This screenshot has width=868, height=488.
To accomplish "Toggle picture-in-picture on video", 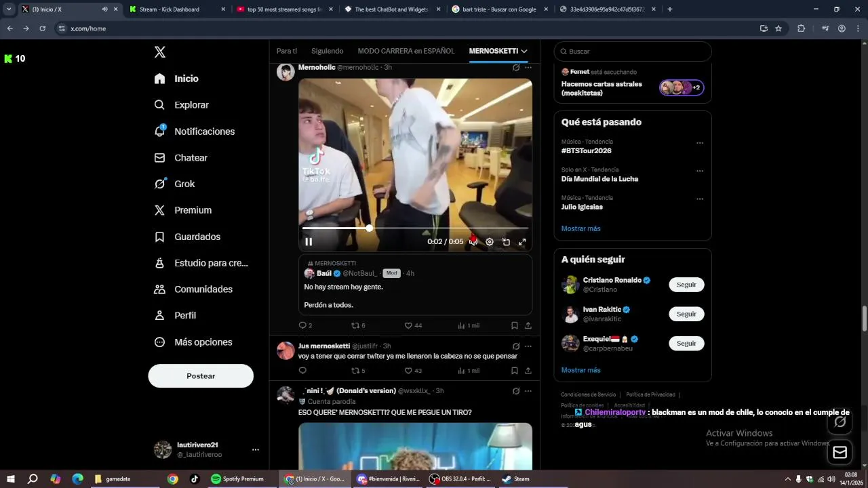I will pos(506,242).
